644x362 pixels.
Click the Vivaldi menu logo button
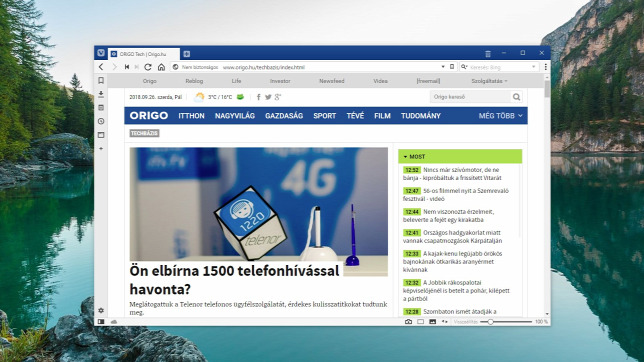point(101,53)
